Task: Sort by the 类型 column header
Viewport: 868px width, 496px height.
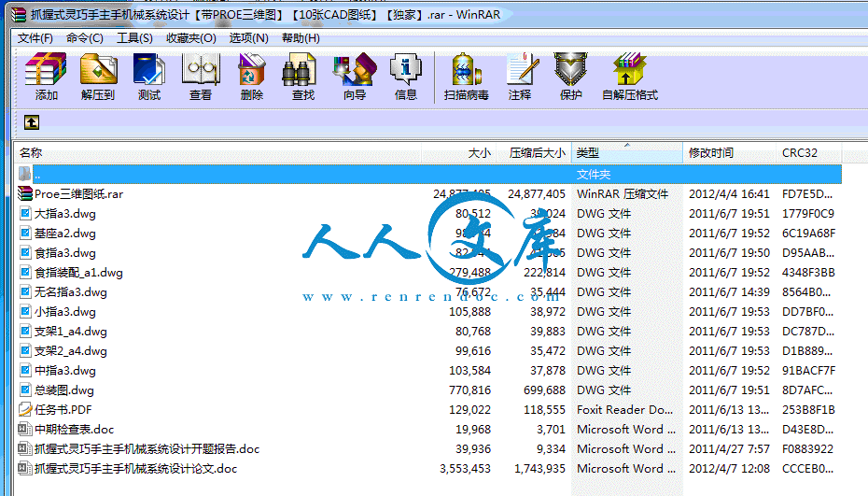Action: click(x=627, y=152)
